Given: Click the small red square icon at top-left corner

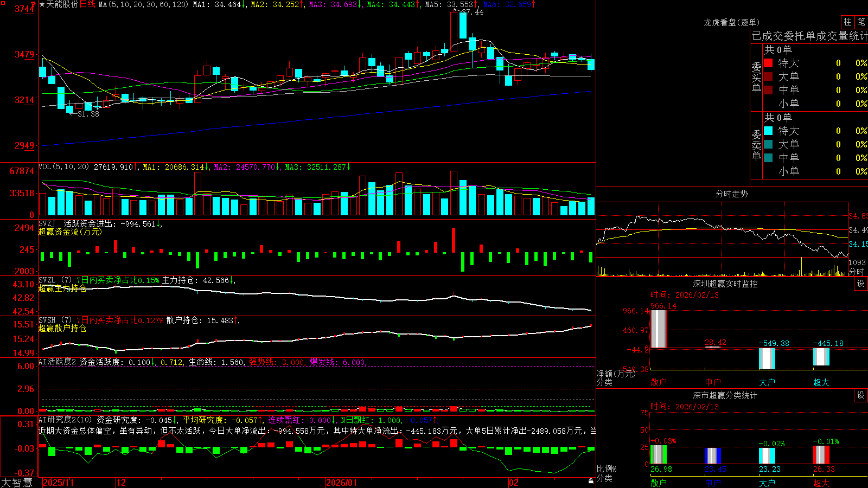Looking at the screenshot, I should [2, 2].
